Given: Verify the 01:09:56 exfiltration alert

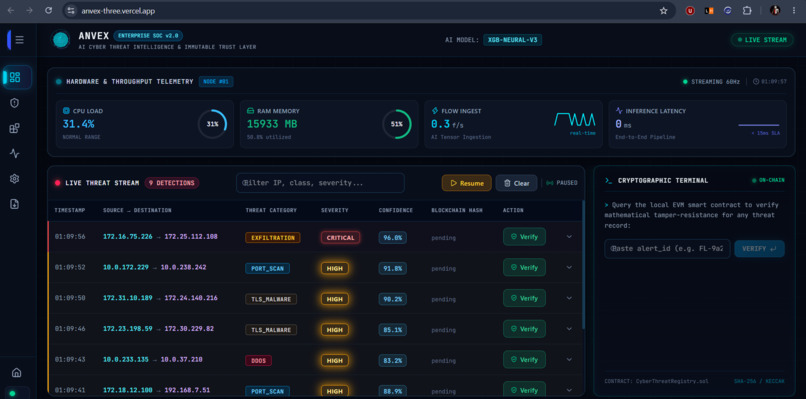Looking at the screenshot, I should (x=524, y=237).
